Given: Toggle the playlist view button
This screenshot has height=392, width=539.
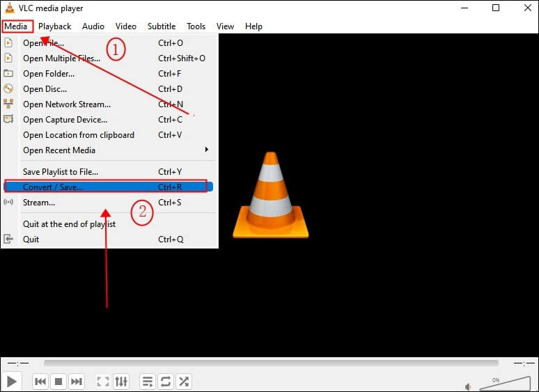Looking at the screenshot, I should (148, 382).
